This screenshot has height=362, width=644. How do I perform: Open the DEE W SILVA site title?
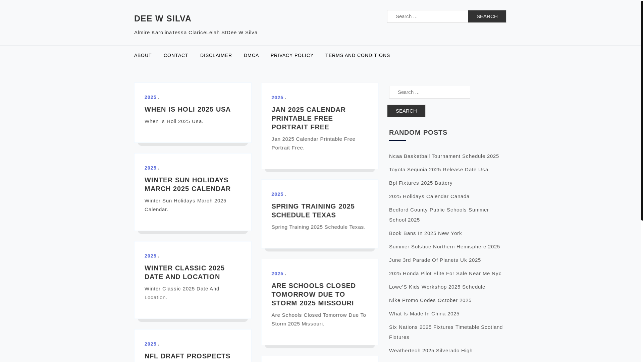[x=163, y=18]
